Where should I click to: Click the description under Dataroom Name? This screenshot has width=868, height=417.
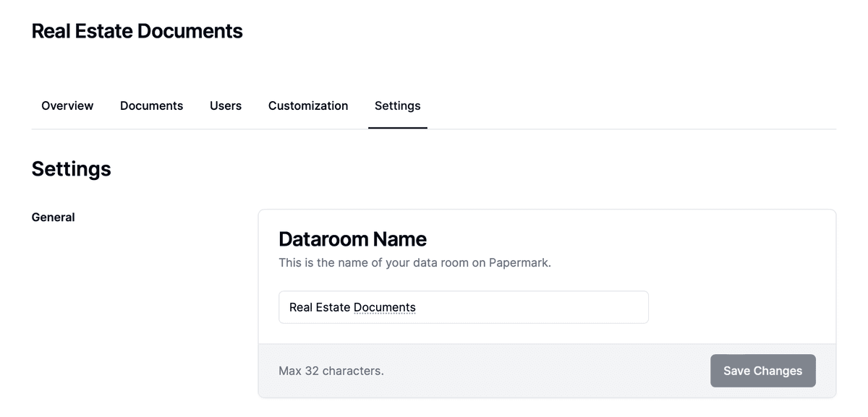click(414, 262)
